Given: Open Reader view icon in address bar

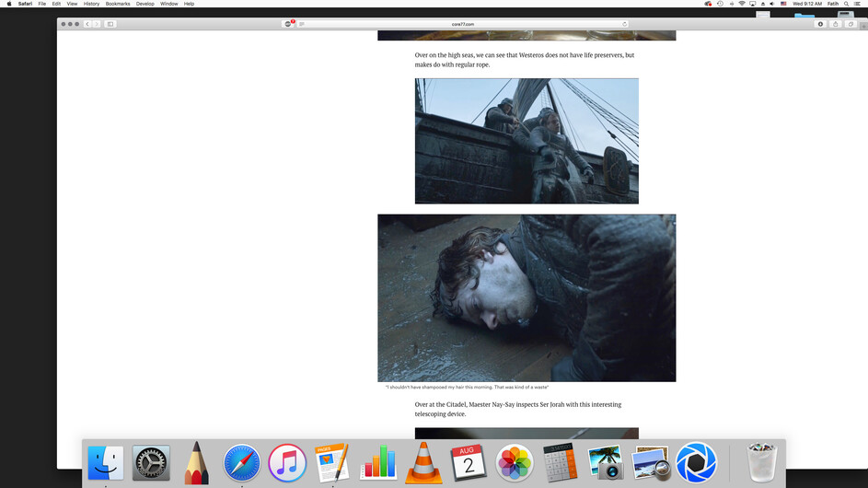Looking at the screenshot, I should (x=302, y=24).
